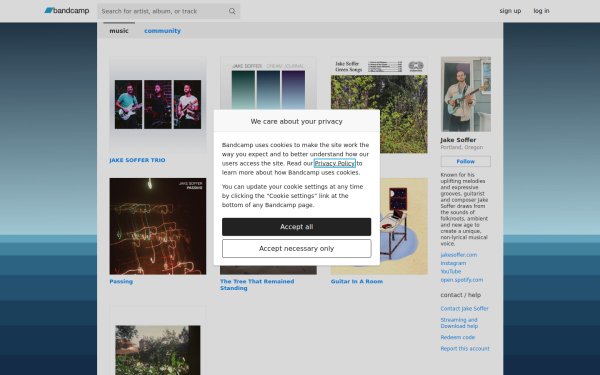Viewport: 600px width, 375px height.
Task: Switch to the community tab
Action: [162, 31]
